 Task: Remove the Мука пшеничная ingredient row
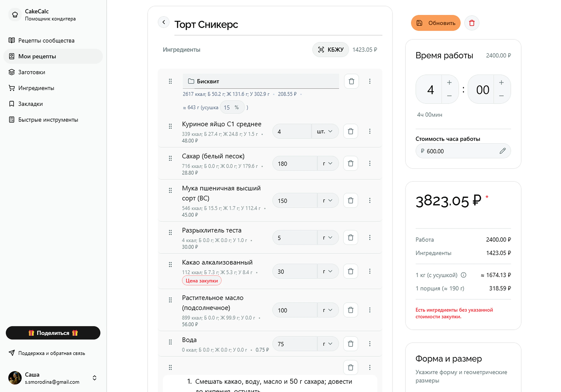click(351, 200)
